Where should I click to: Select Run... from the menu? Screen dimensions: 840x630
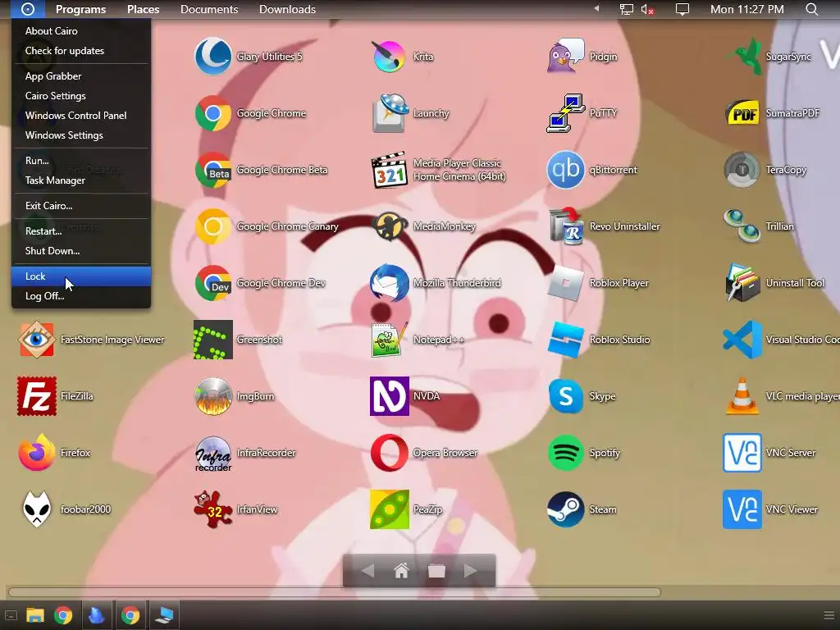tap(81, 161)
